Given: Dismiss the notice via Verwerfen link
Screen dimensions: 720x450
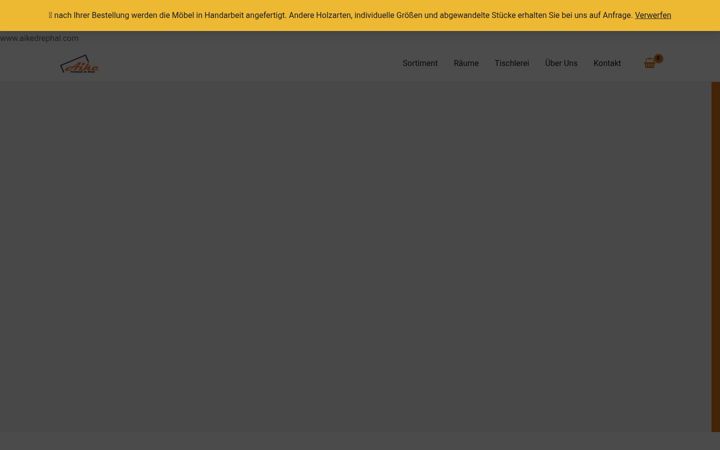Looking at the screenshot, I should [x=652, y=15].
